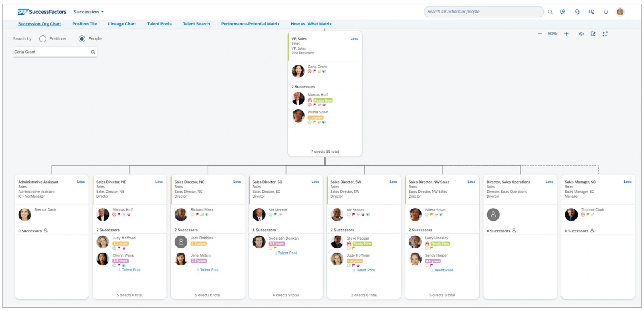Viewport: 644px width, 311px height.
Task: Open the Succession module dropdown
Action: (x=88, y=12)
